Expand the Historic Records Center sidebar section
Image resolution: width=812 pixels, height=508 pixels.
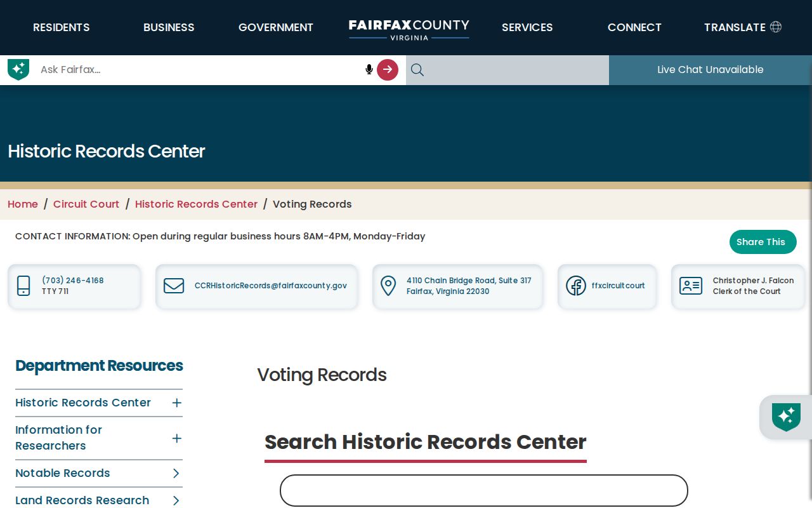177,403
